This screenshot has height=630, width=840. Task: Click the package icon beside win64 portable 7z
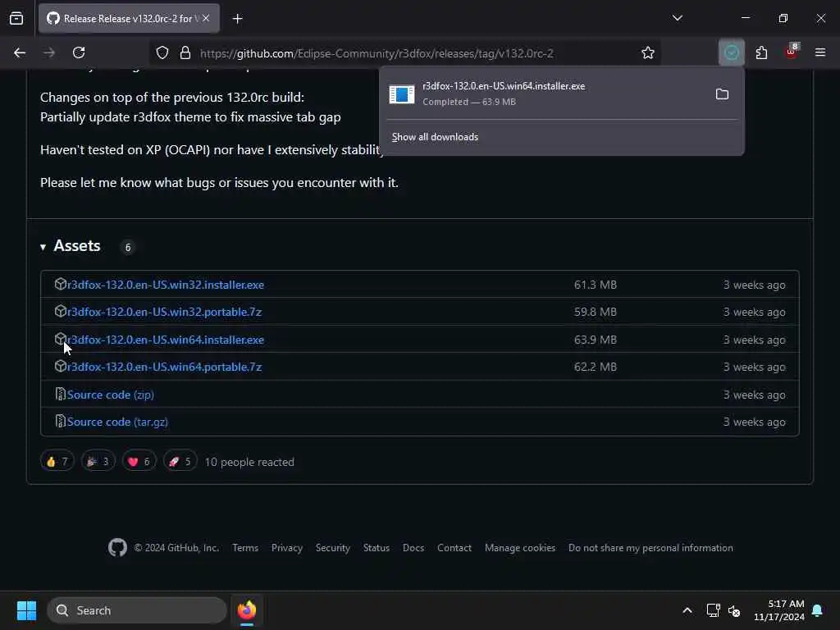(61, 366)
